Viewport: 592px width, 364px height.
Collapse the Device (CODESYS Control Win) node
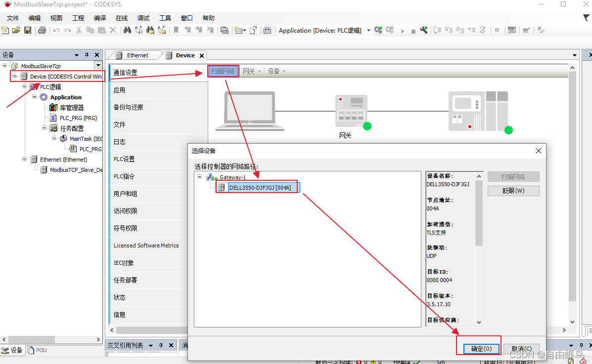(15, 76)
